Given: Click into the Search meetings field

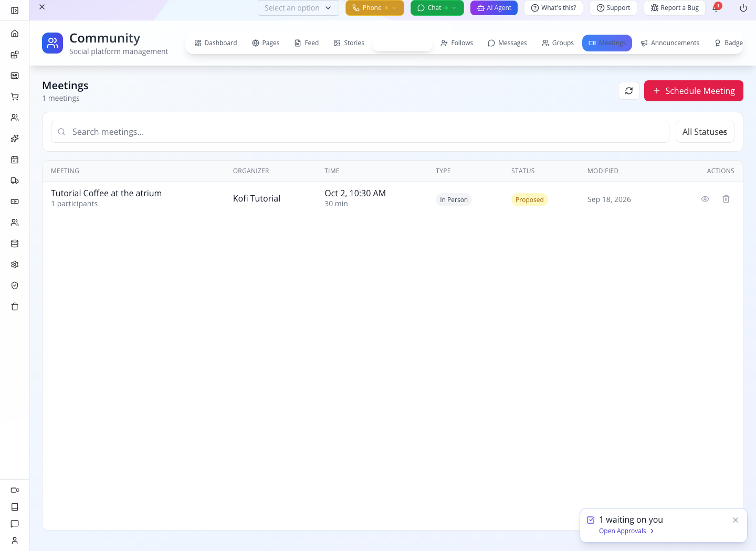Looking at the screenshot, I should click(360, 132).
